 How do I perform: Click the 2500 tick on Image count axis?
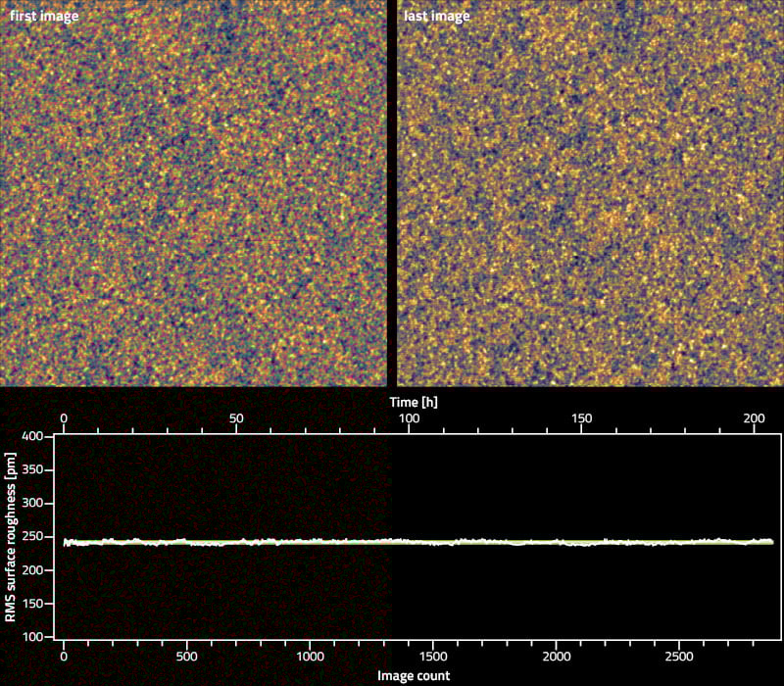pos(679,657)
